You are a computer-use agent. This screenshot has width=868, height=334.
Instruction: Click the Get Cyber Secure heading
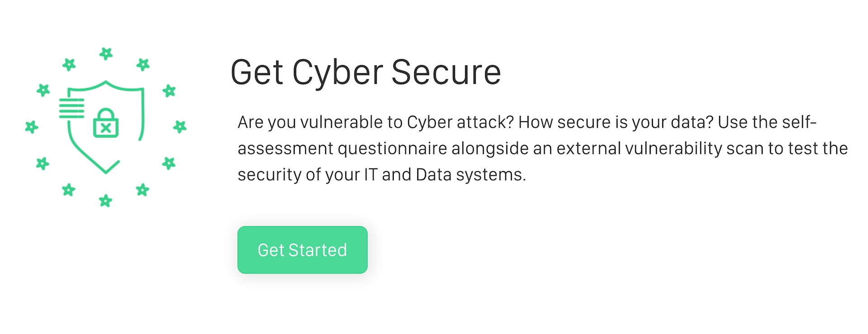coord(366,72)
